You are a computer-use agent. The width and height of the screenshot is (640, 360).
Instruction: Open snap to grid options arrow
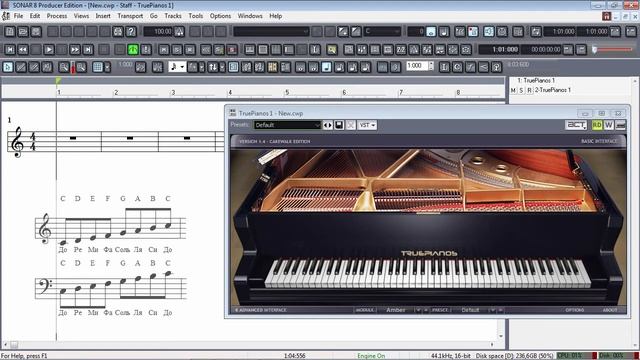tap(107, 67)
